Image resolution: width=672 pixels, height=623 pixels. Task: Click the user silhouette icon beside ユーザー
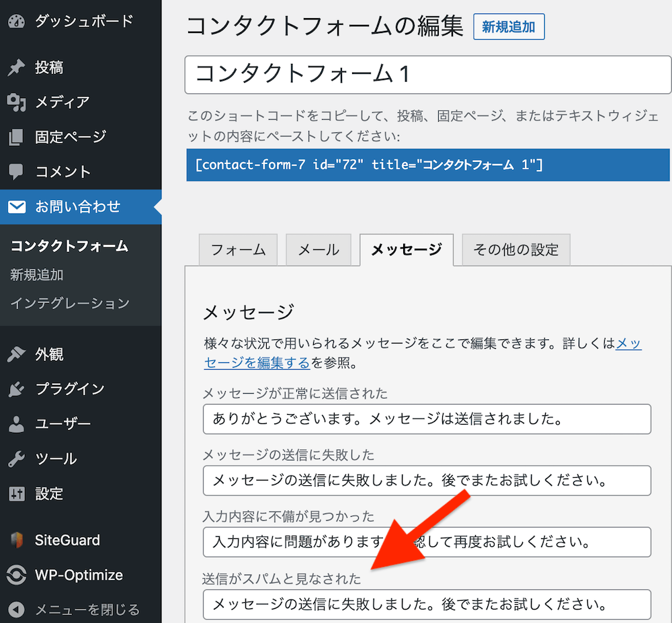coord(16,424)
